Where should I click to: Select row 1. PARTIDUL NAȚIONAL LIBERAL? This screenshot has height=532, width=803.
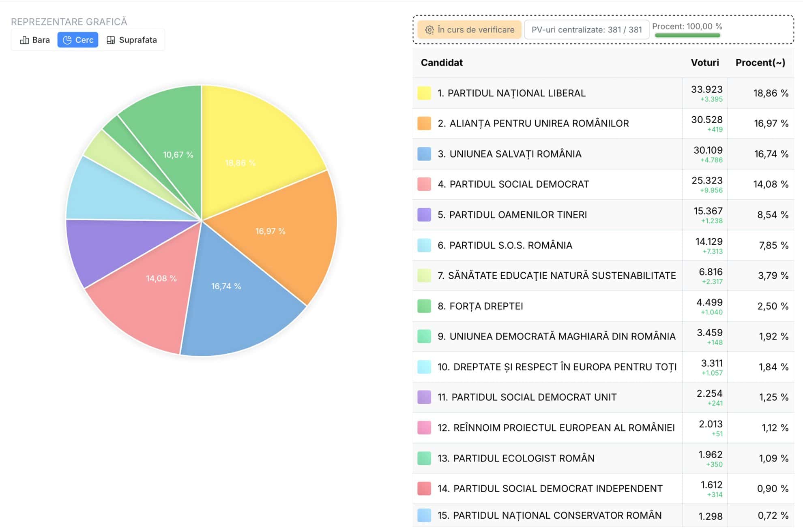coord(603,93)
